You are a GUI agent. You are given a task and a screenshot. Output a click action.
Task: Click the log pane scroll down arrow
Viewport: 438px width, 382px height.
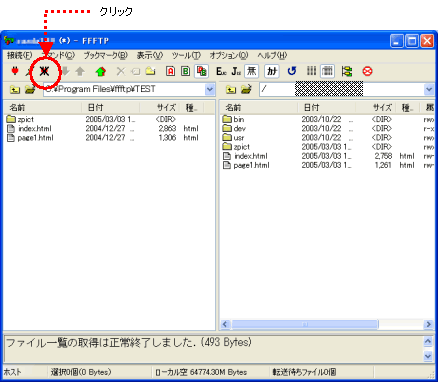(x=428, y=356)
